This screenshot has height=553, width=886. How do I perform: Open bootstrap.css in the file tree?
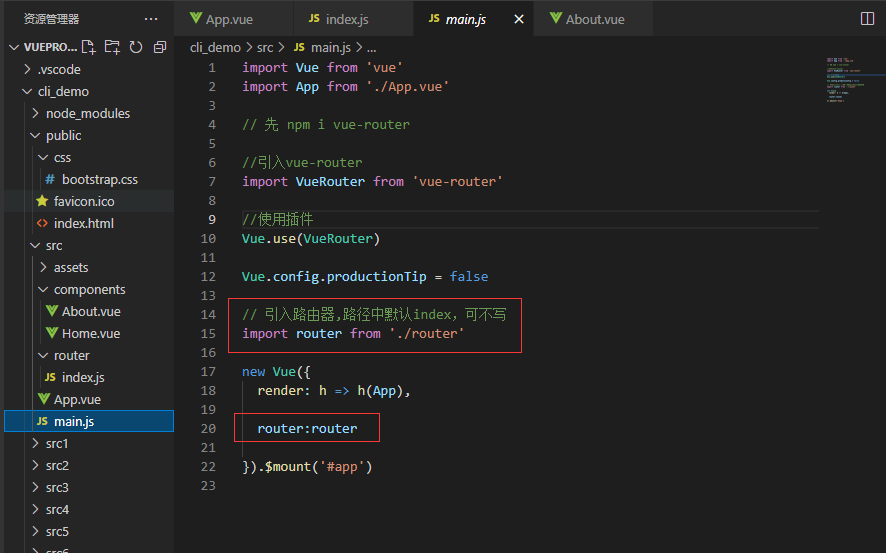tap(89, 179)
